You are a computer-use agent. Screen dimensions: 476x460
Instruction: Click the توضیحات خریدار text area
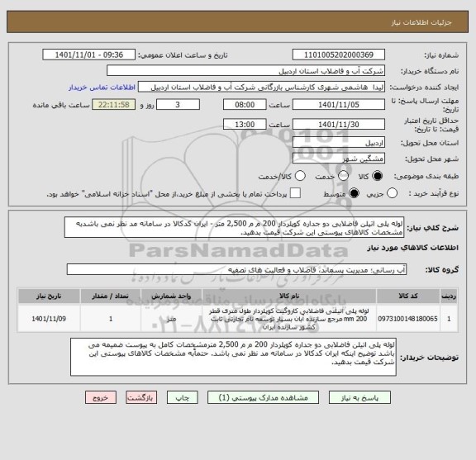pyautogui.click(x=233, y=357)
